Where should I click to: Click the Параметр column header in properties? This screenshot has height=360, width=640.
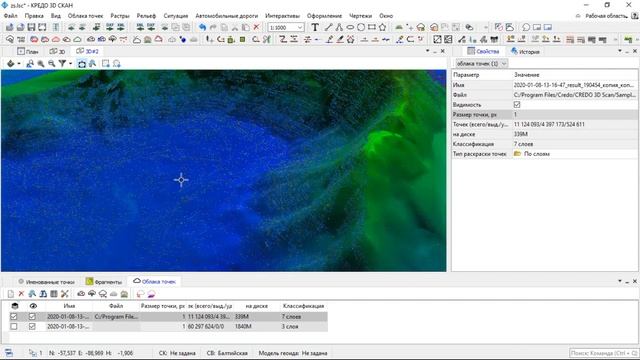[x=466, y=75]
